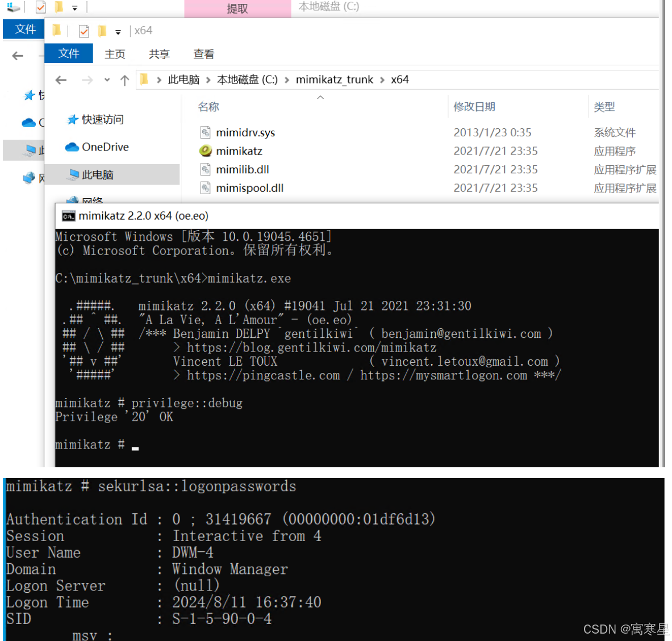Click folder icon at x64 title bar start
The width and height of the screenshot is (672, 641).
click(x=56, y=30)
